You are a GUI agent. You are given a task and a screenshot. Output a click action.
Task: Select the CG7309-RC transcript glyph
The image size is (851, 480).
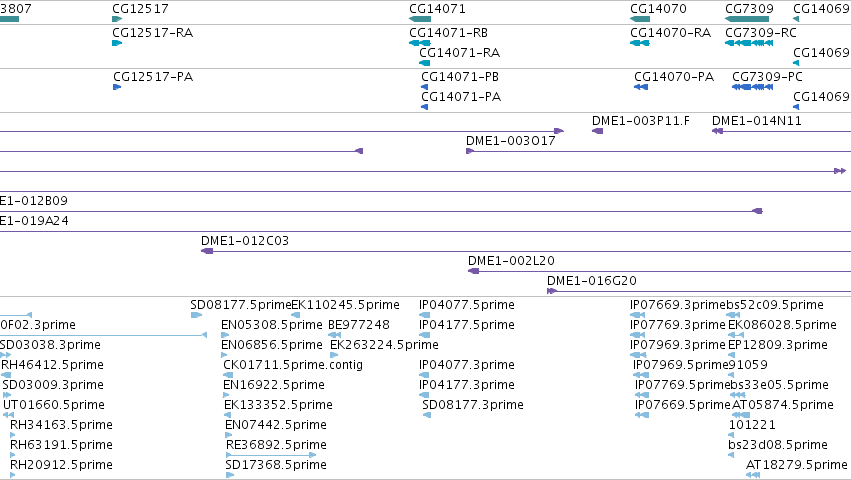tap(749, 43)
